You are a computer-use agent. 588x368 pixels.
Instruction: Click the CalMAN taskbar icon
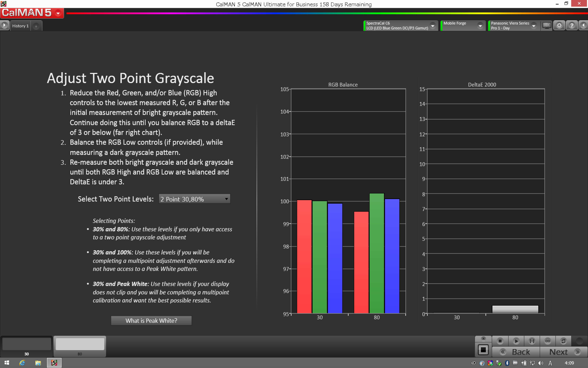[54, 363]
